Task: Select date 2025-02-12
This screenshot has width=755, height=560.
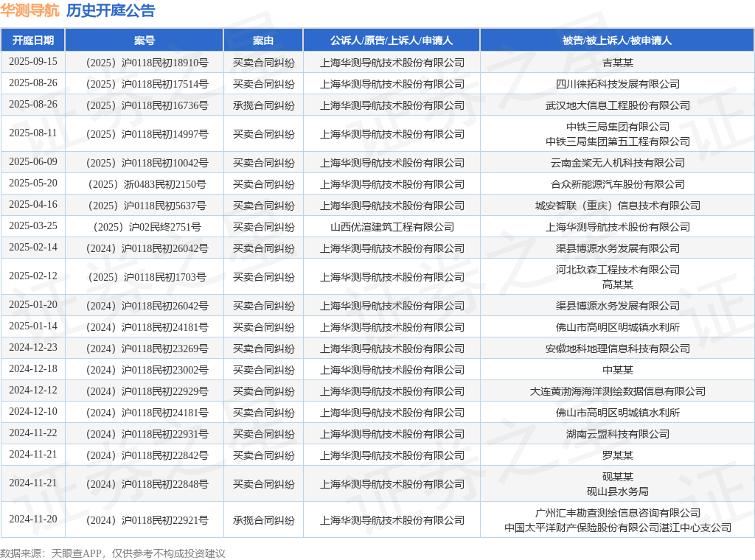Action: pos(32,276)
